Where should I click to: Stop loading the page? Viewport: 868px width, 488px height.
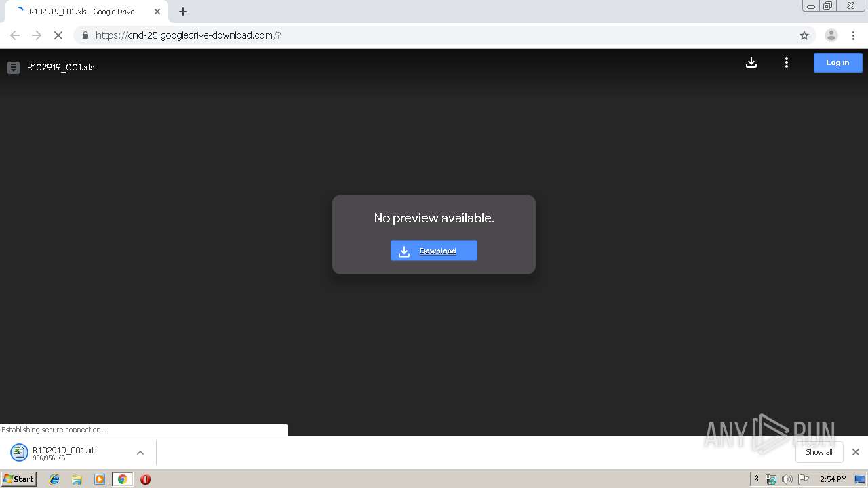click(x=58, y=35)
